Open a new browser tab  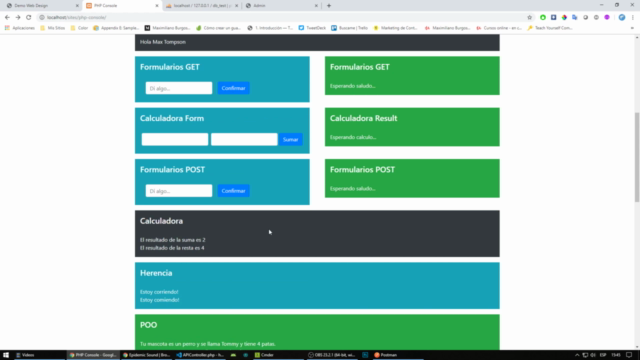[329, 6]
